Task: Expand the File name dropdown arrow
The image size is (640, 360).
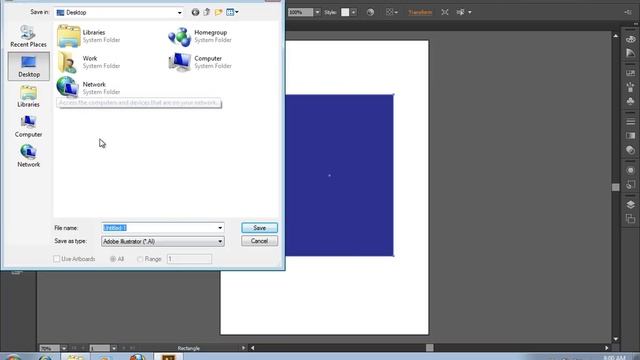Action: click(220, 228)
